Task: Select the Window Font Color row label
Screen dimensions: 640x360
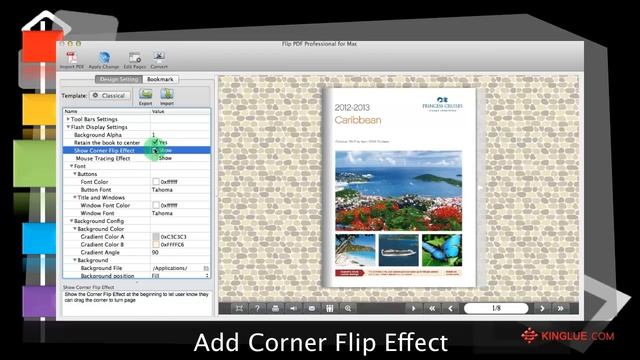Action: pos(105,205)
